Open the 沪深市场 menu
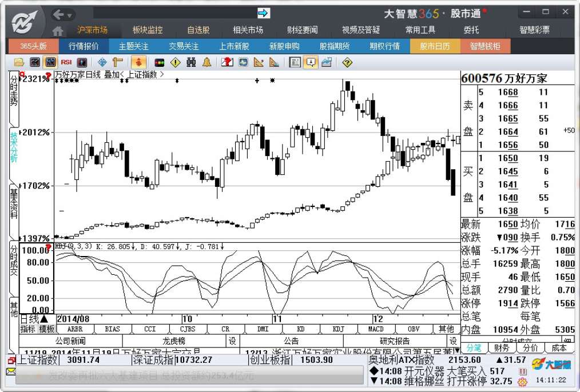This screenshot has width=580, height=392. (92, 30)
